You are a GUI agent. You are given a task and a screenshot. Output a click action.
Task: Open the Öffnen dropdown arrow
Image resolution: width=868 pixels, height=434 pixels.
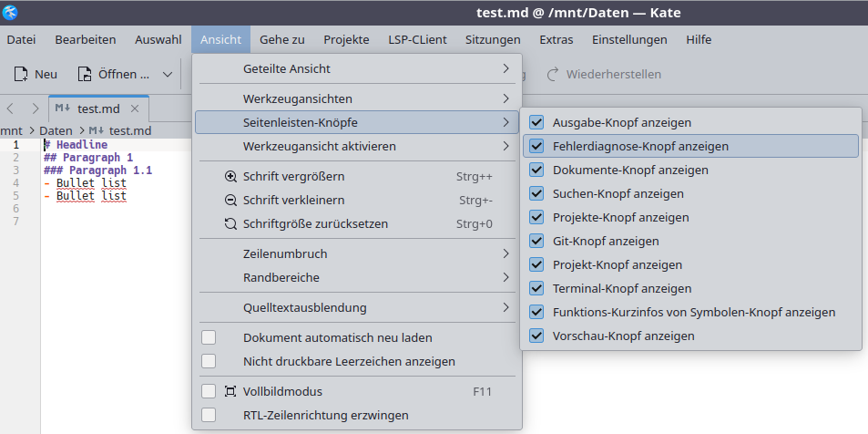coord(167,74)
